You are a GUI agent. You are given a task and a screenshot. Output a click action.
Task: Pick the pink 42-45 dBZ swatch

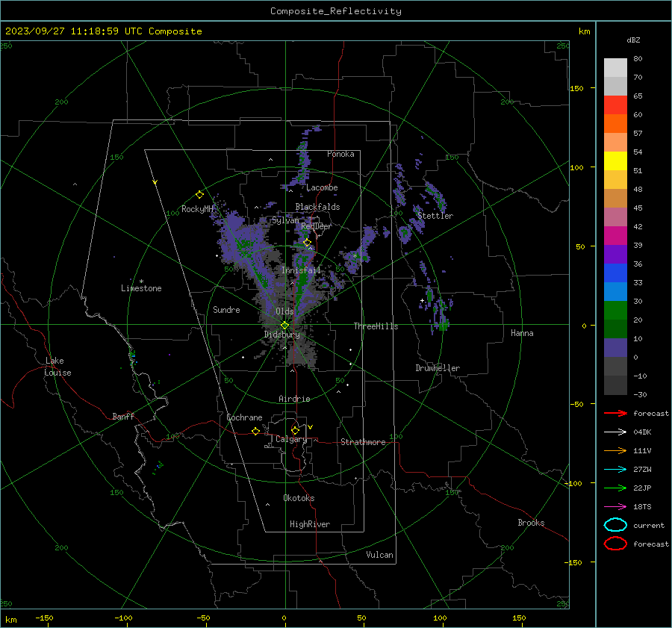(615, 217)
